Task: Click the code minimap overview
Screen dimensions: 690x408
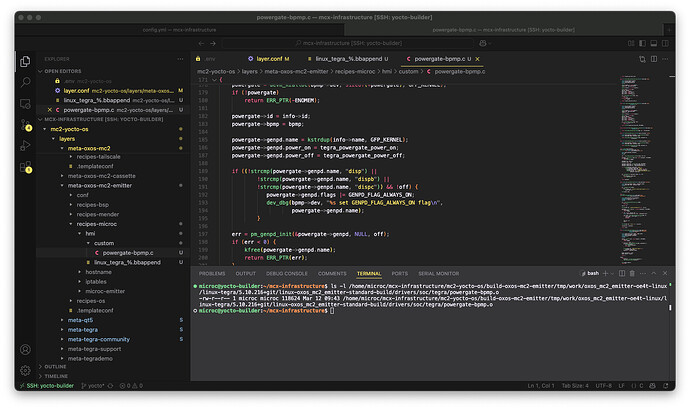Action: click(635, 169)
